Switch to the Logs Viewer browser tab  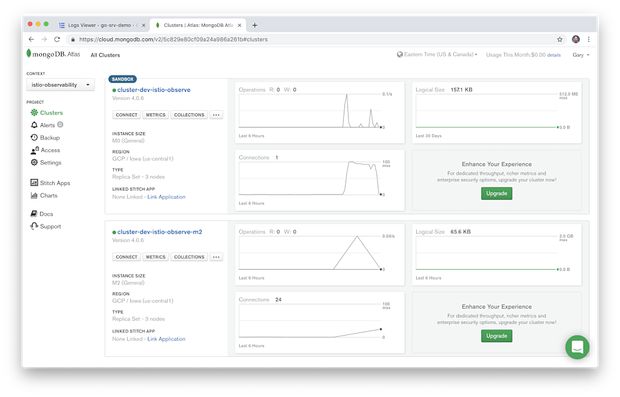pyautogui.click(x=102, y=25)
